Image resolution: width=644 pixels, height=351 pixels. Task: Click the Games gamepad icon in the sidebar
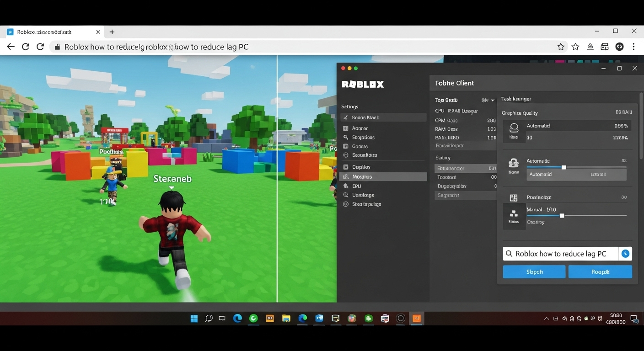click(346, 146)
